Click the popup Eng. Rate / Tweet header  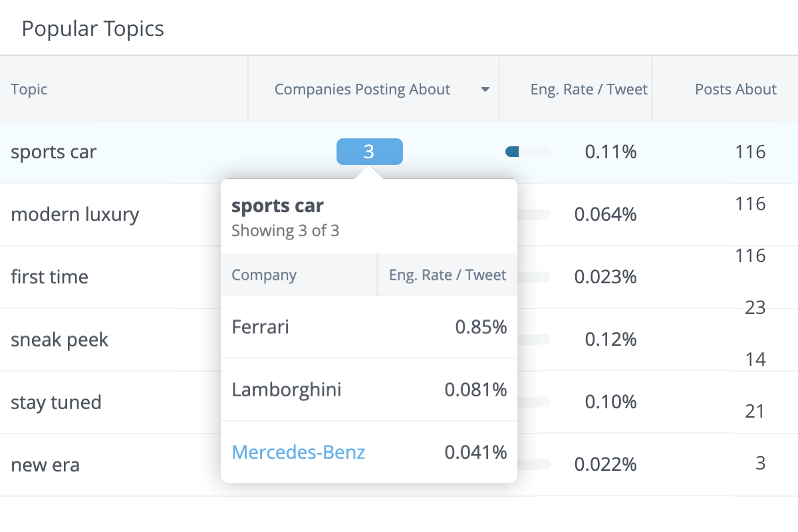pos(448,275)
